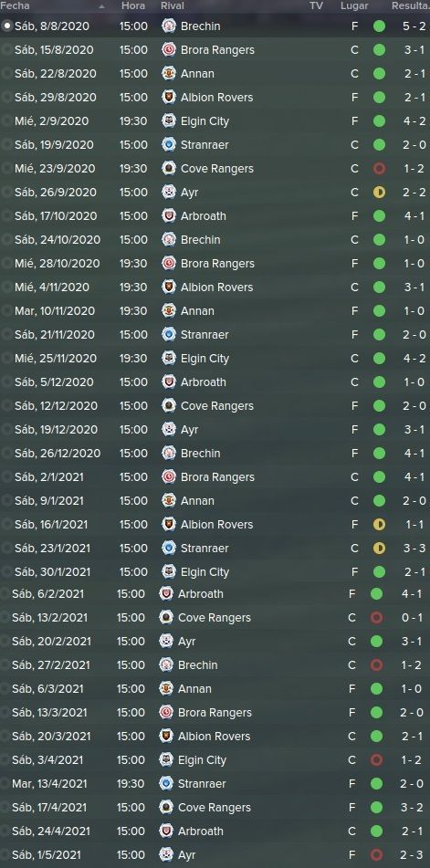This screenshot has height=868, width=430.
Task: Click the TV column header
Action: pos(316,6)
